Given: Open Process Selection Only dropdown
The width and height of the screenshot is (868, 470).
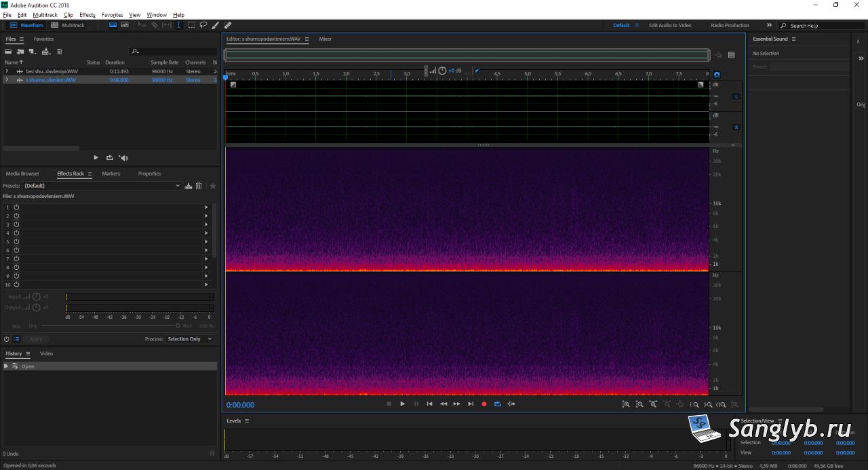Looking at the screenshot, I should point(190,339).
